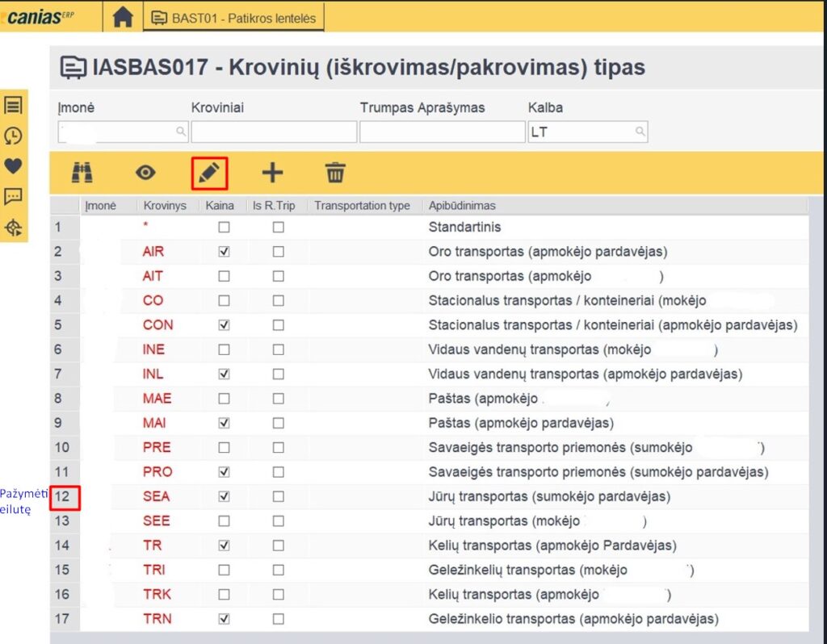Click the binoculars search icon
827x644 pixels.
[82, 172]
